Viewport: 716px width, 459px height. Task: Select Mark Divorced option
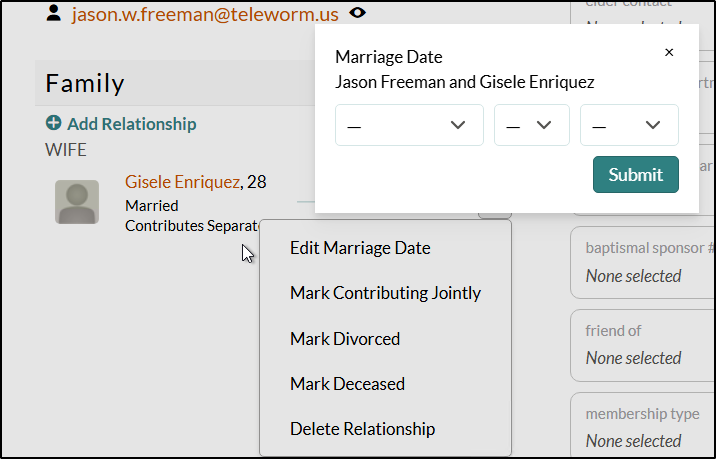point(345,339)
